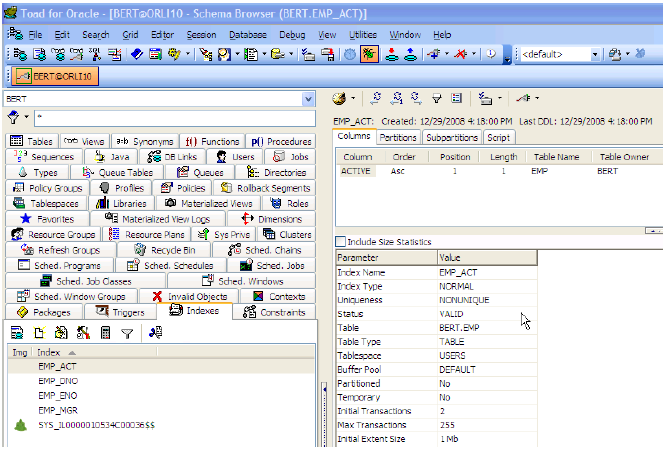Click the calculator icon in index toolbar
This screenshot has width=665, height=450.
click(x=105, y=333)
